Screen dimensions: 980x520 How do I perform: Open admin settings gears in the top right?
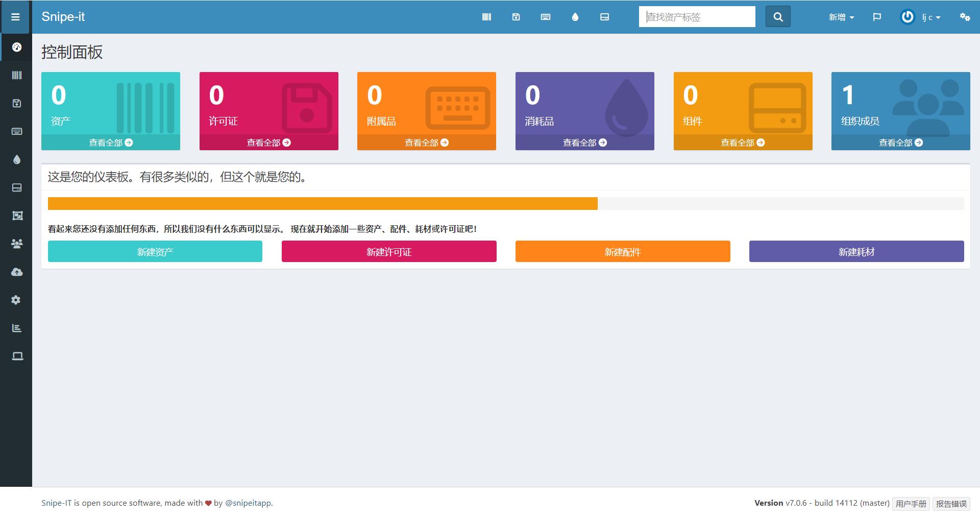pos(965,17)
